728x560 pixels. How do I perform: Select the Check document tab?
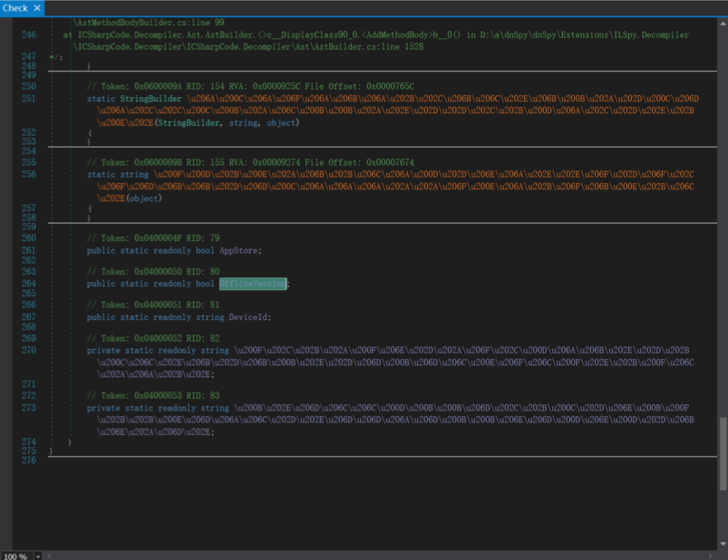coord(15,8)
